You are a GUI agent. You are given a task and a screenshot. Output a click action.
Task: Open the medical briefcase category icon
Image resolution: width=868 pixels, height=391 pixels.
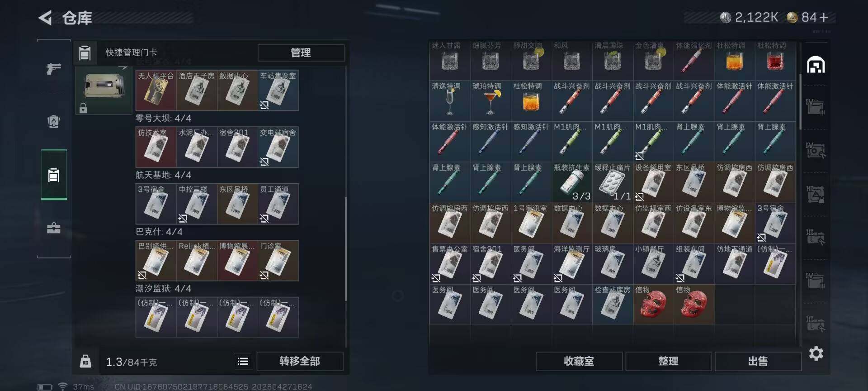coord(54,228)
